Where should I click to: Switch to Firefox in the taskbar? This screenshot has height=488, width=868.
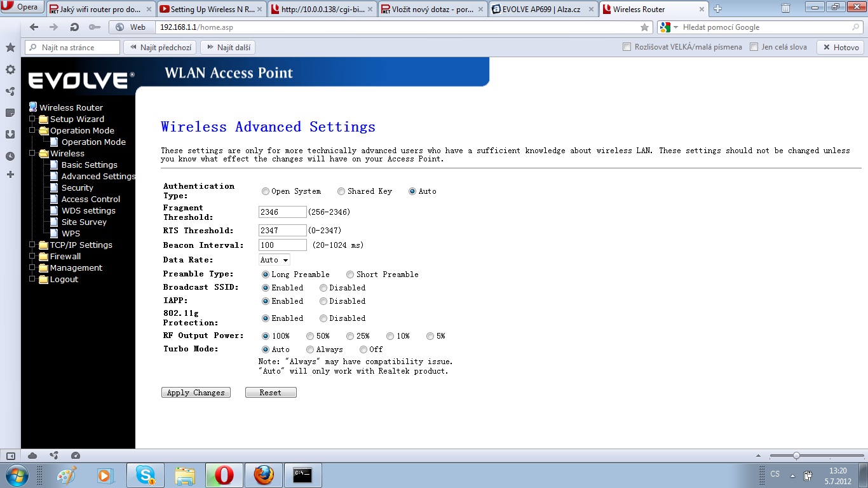tap(264, 475)
